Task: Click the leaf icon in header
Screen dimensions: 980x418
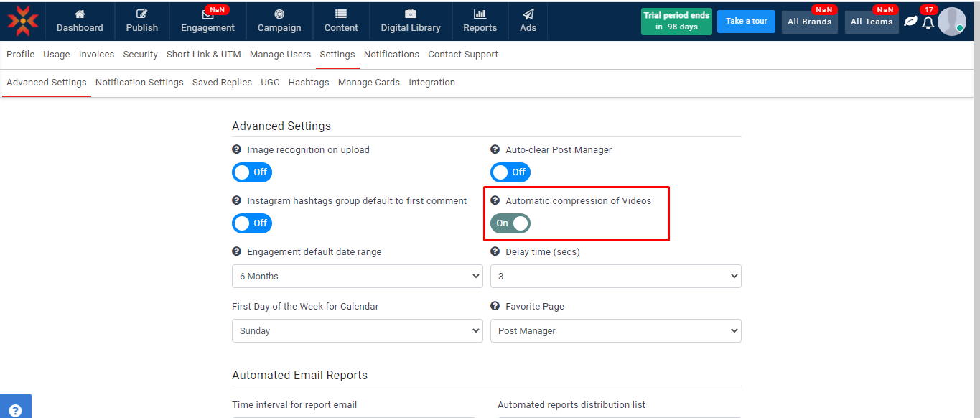Action: [x=910, y=22]
